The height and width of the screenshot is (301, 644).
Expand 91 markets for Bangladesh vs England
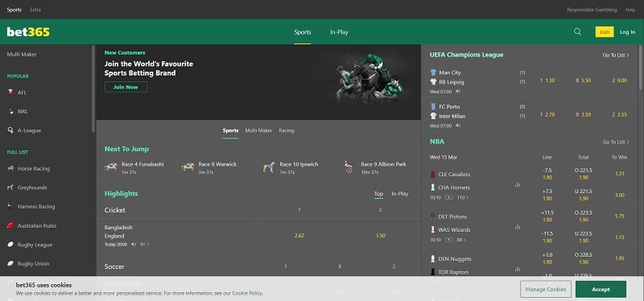(145, 245)
